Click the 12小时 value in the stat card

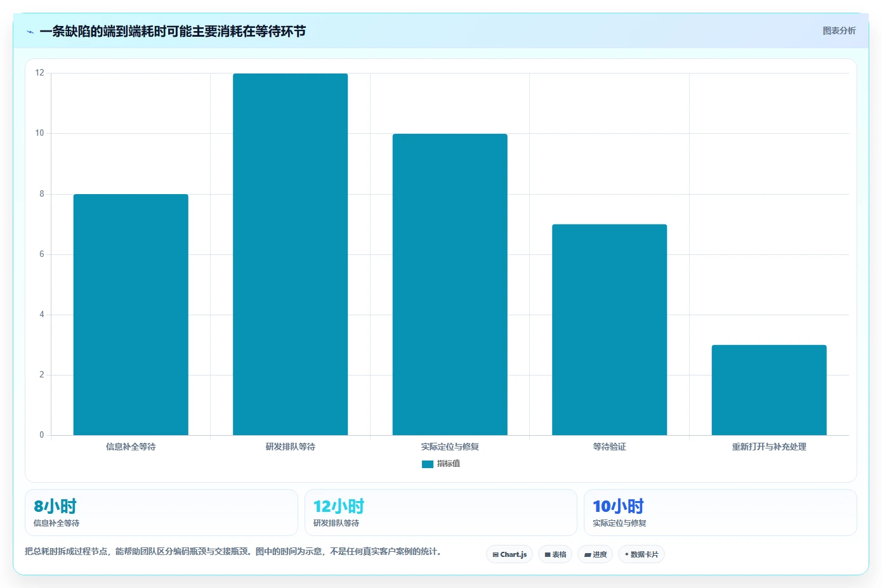click(x=339, y=506)
